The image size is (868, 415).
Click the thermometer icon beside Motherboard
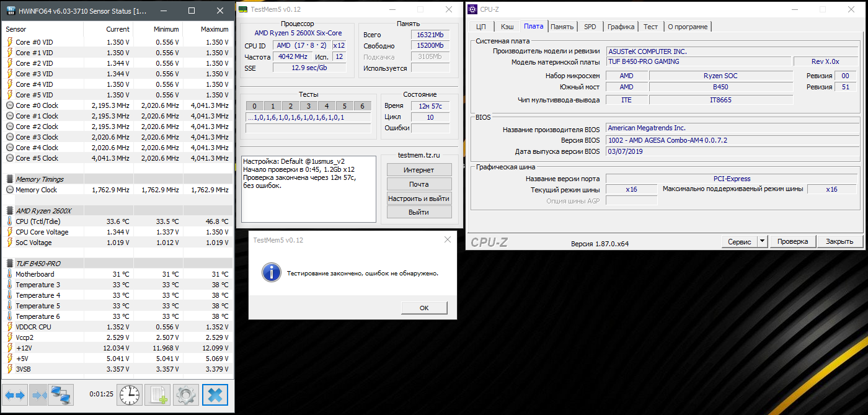10,274
